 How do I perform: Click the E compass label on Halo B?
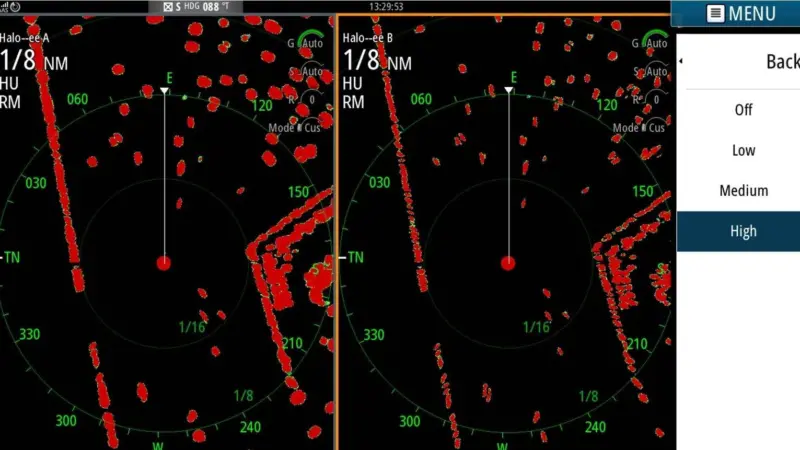pos(514,78)
